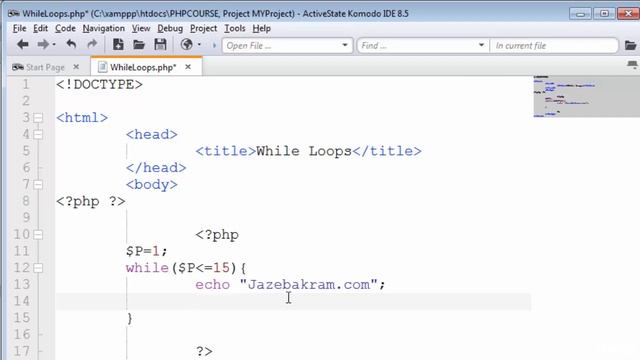Click the echo string "Jazebakram.com"
Viewport: 640px width, 360px height.
[309, 284]
